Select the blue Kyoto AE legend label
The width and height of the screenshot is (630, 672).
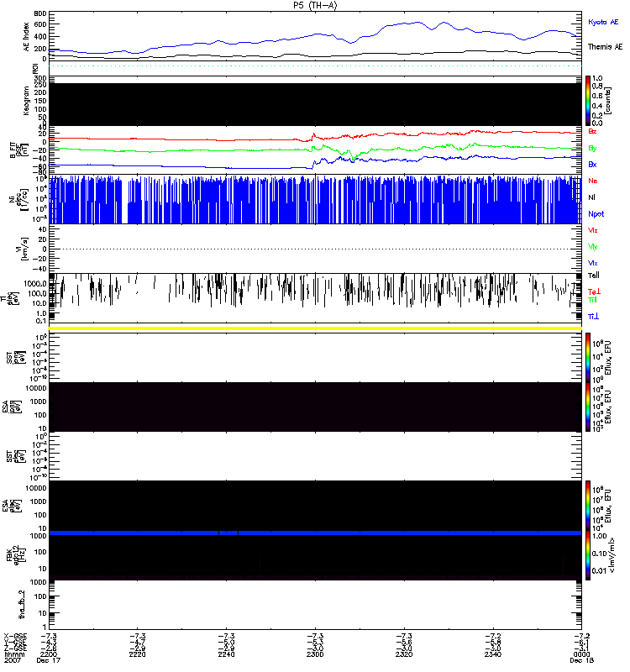click(603, 22)
